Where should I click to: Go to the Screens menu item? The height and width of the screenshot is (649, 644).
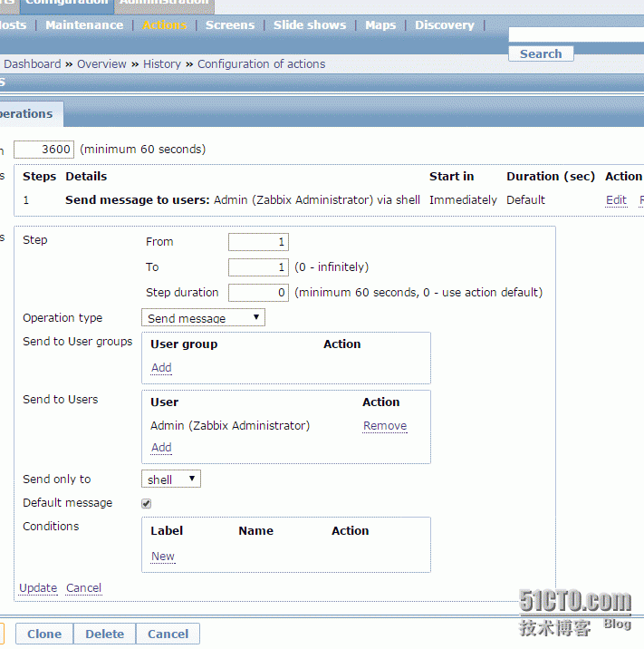(230, 25)
